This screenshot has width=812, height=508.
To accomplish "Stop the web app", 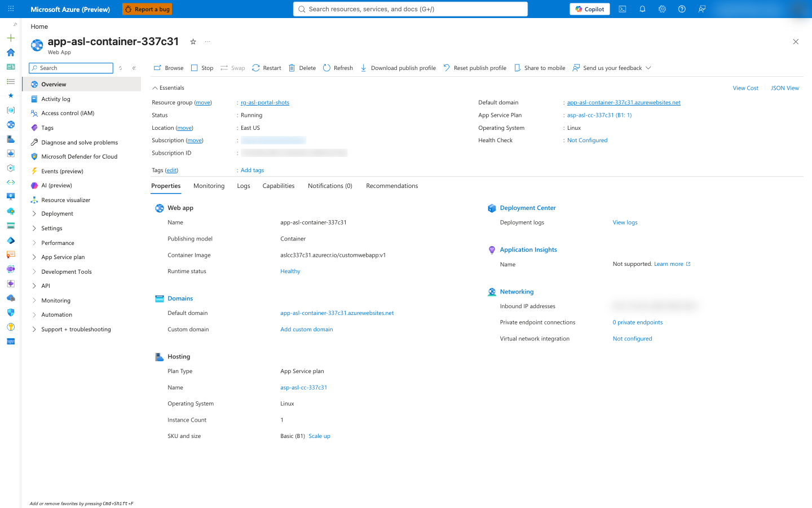I will tap(202, 68).
